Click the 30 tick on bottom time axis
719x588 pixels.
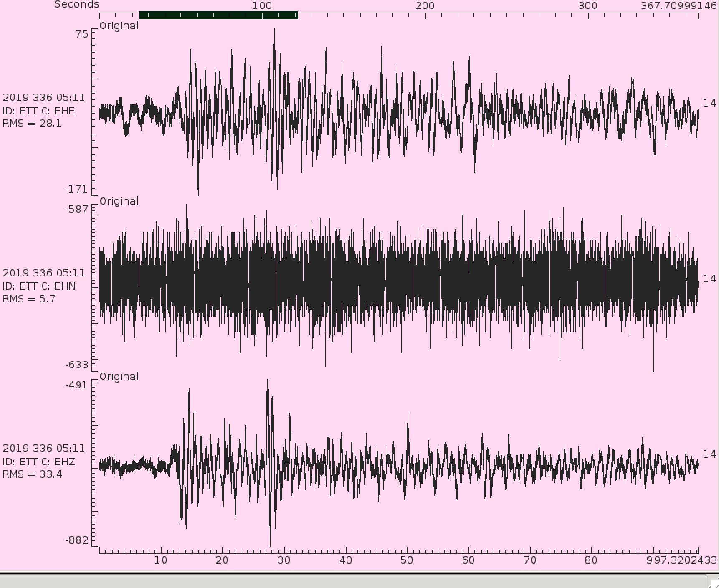pos(284,560)
